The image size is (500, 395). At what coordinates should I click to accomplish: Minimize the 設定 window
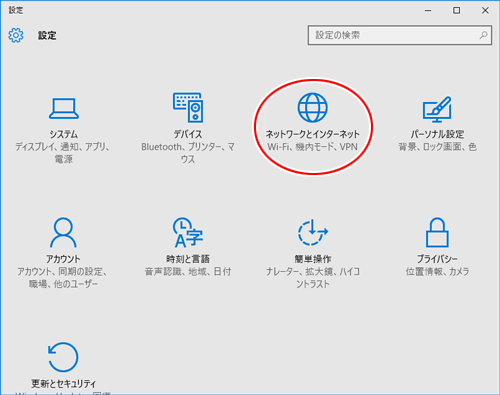point(428,10)
